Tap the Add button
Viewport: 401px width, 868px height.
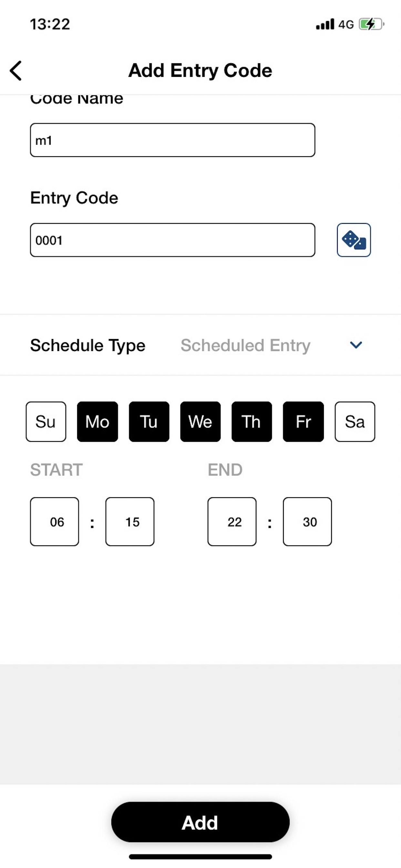pos(200,822)
